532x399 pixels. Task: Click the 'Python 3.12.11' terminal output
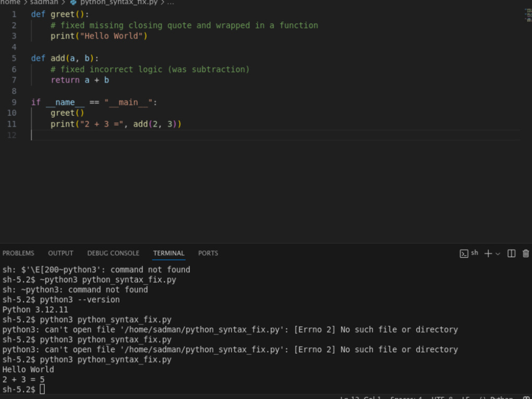tap(35, 310)
